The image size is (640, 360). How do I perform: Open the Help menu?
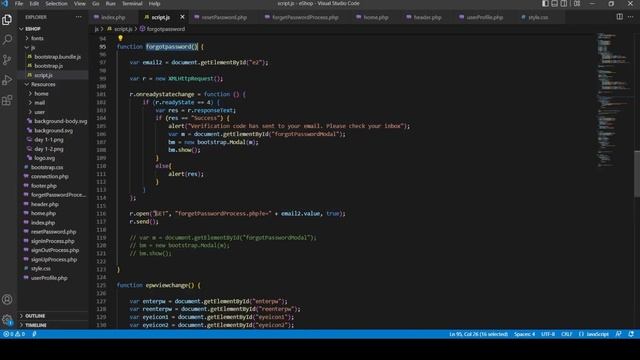pos(154,4)
